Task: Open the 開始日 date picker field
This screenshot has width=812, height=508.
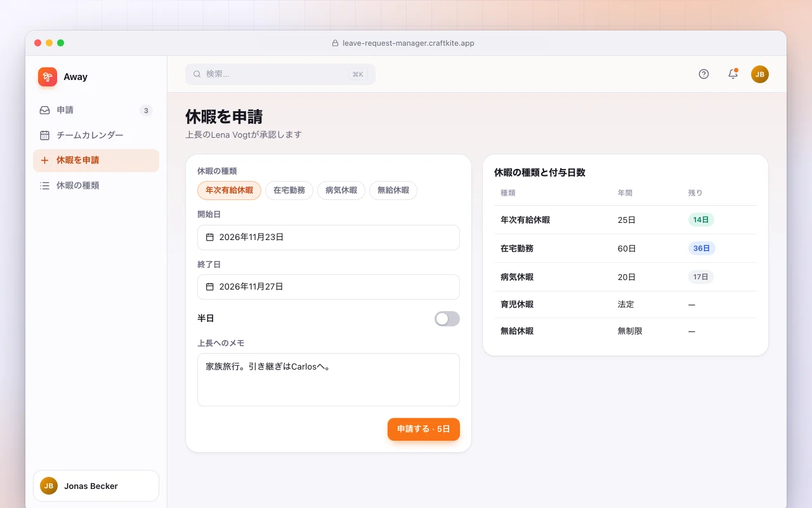Action: tap(329, 237)
